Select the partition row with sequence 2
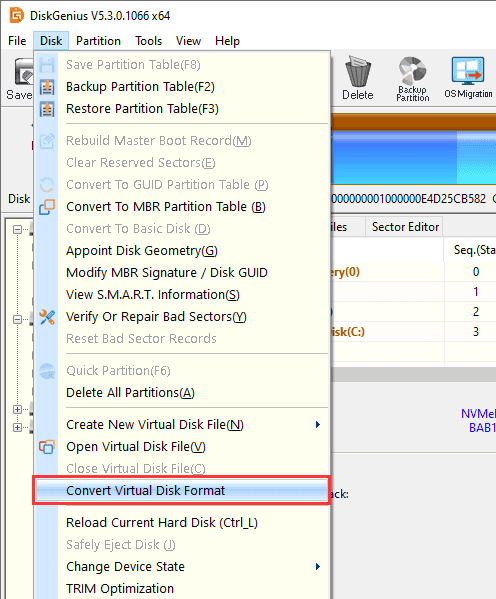The height and width of the screenshot is (599, 496). pos(413,312)
